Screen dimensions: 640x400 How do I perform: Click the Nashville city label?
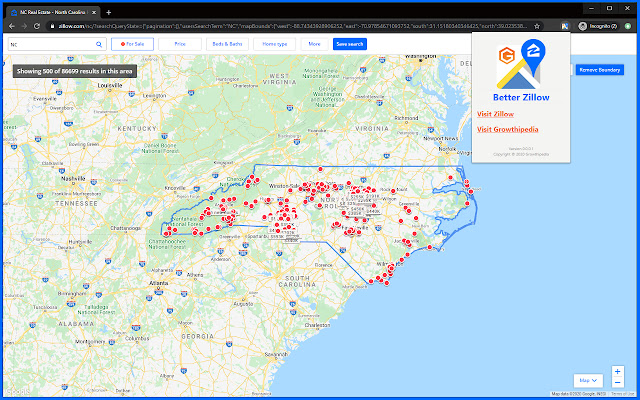coord(73,178)
